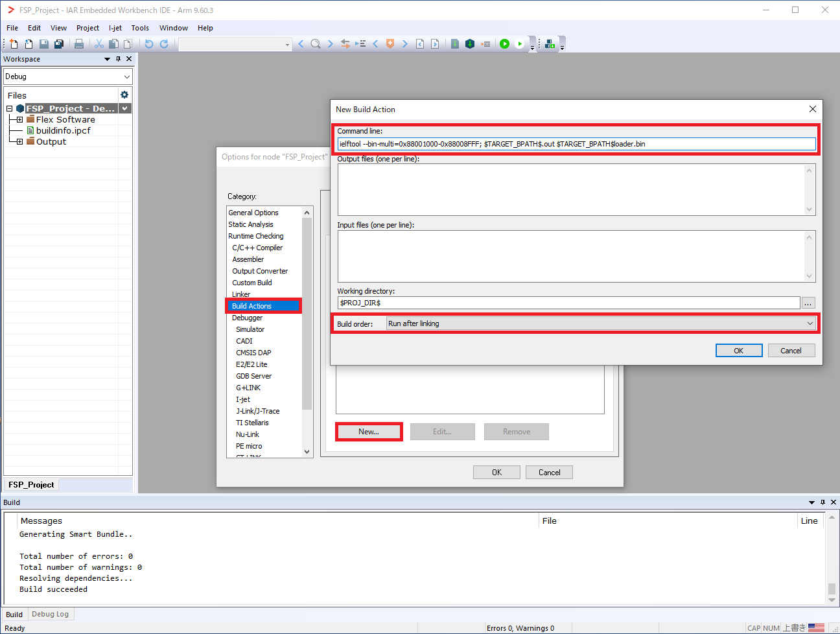
Task: Click the New... button in Build Actions
Action: coord(368,431)
